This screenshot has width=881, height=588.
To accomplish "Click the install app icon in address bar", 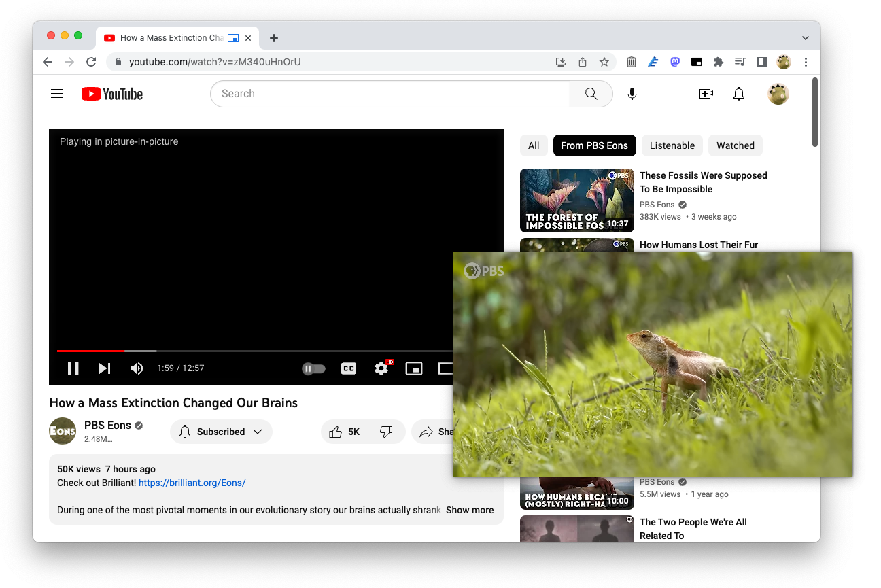I will coord(561,62).
